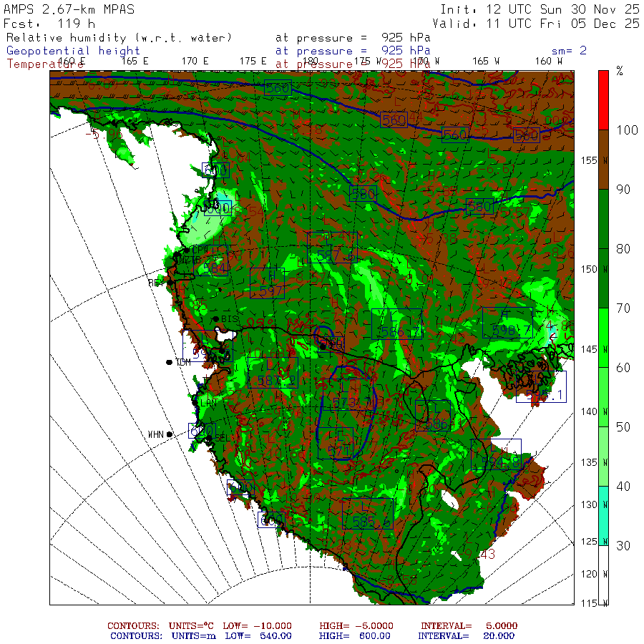
Task: Select the dark green 80–90% legend swatch
Action: pyautogui.click(x=603, y=219)
